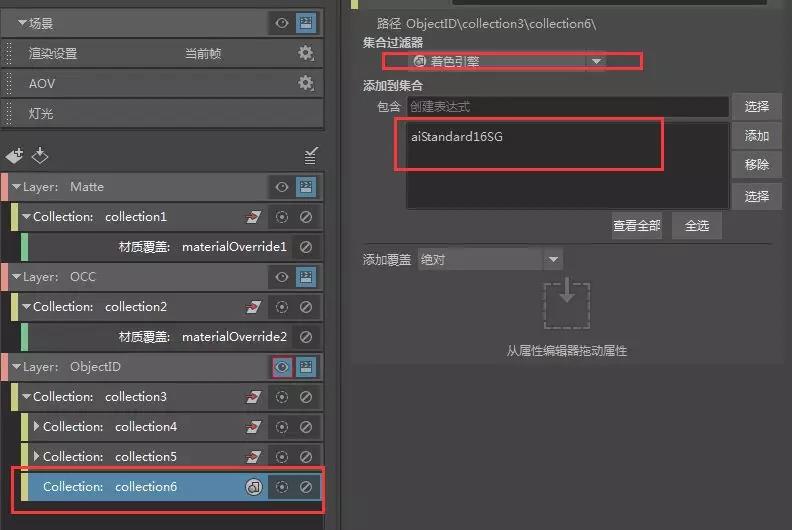Collapse collection2 tree arrow

tap(26, 307)
